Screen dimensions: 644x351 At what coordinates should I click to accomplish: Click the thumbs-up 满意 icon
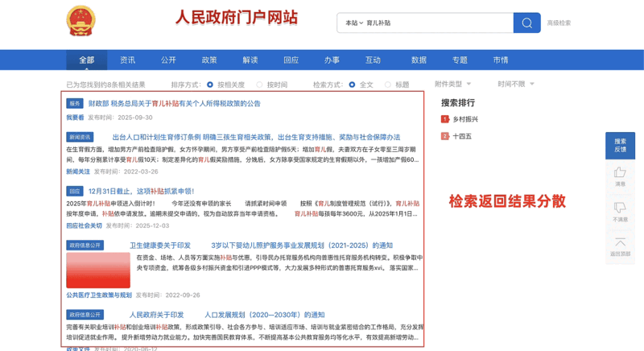[x=620, y=173]
